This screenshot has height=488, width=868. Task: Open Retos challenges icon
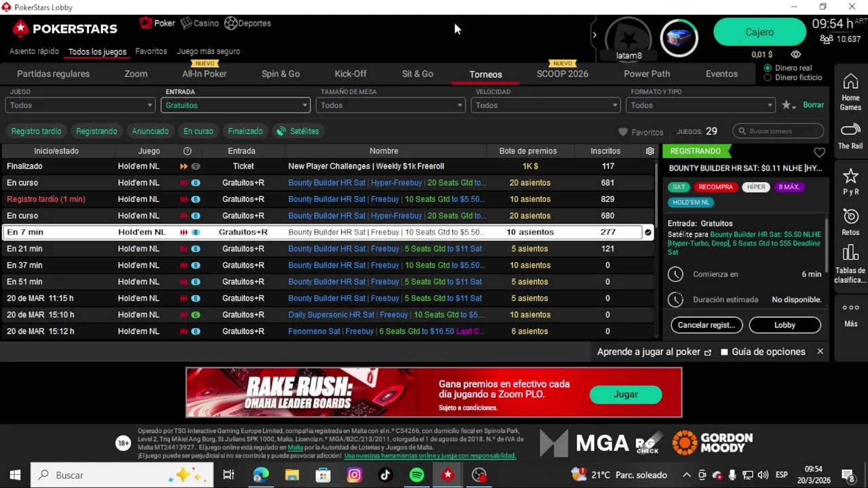point(850,222)
